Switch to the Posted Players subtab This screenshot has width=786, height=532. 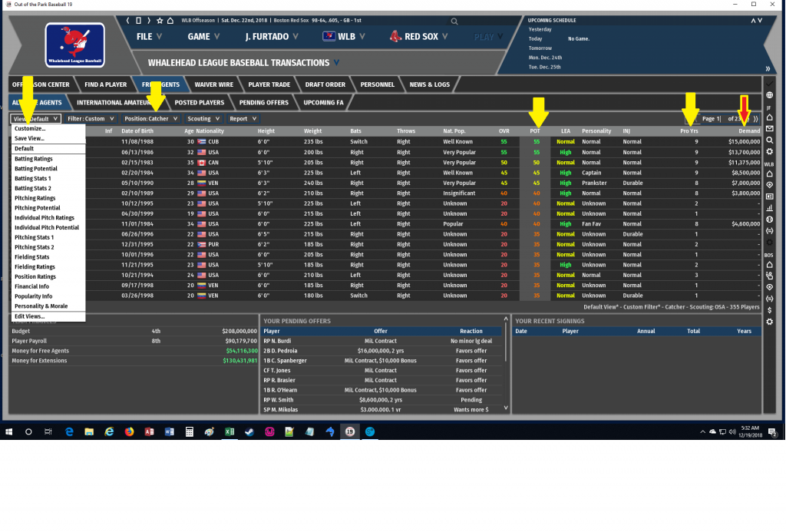point(200,103)
